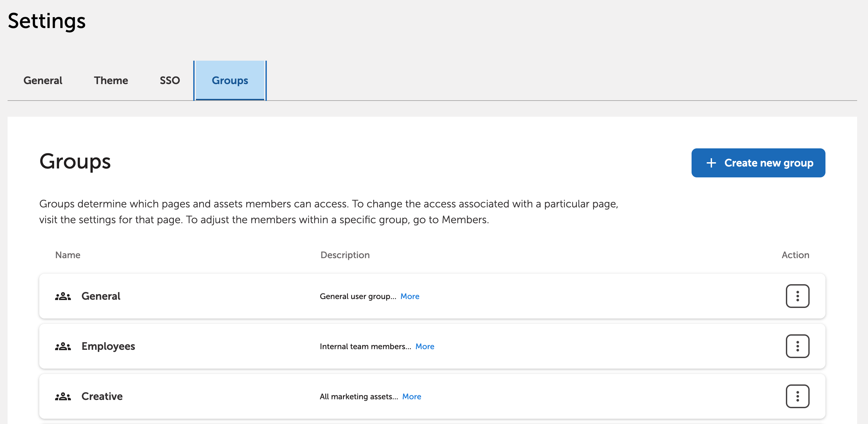
Task: Click the plus icon in Create new group
Action: point(711,163)
